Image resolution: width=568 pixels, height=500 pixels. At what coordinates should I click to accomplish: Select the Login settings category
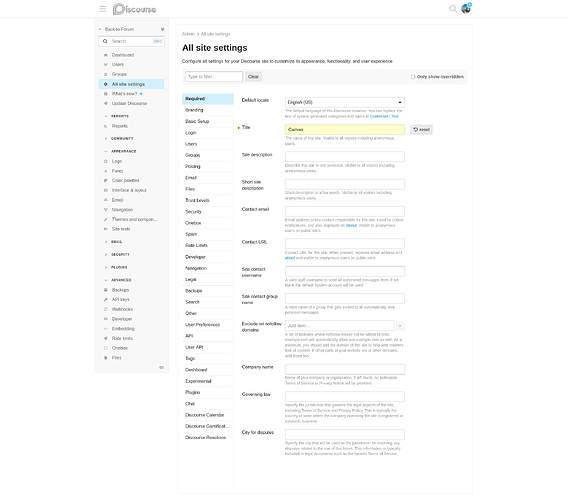coord(208,133)
